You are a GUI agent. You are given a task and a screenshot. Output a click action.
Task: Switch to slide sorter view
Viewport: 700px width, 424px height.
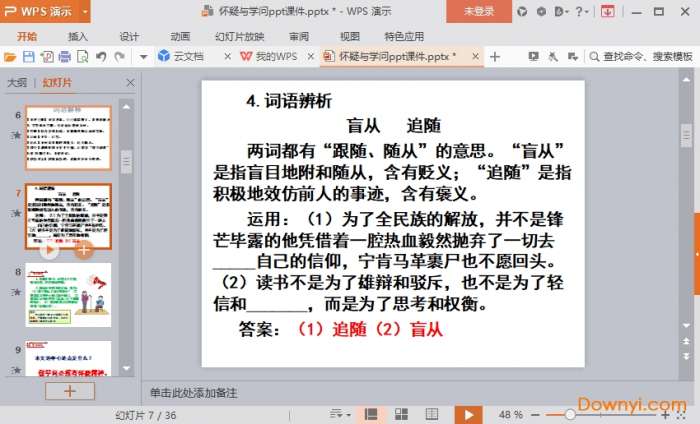click(401, 415)
